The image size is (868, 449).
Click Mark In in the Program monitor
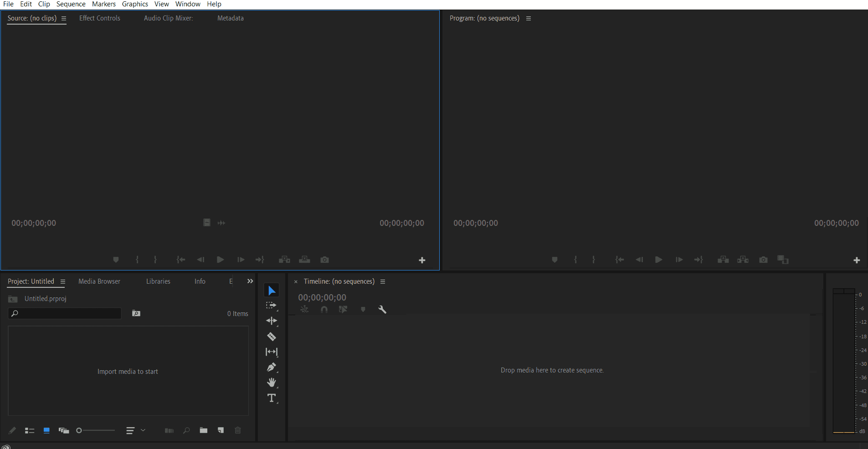pyautogui.click(x=575, y=260)
